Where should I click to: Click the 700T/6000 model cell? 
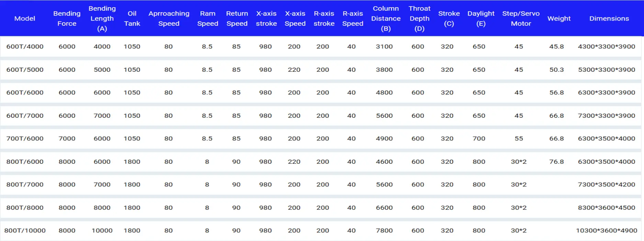point(25,139)
